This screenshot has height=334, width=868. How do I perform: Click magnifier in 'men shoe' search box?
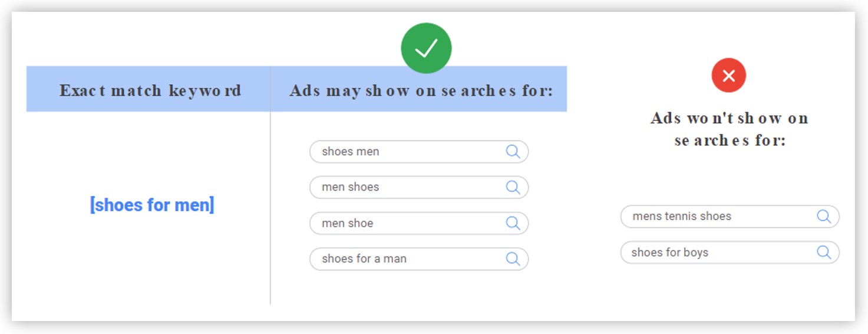[x=513, y=223]
